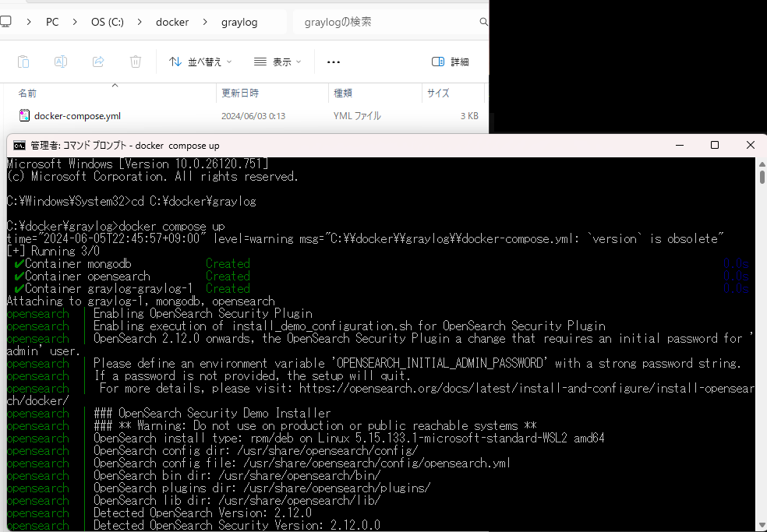Open the 並べ替え sort dropdown

tap(200, 62)
